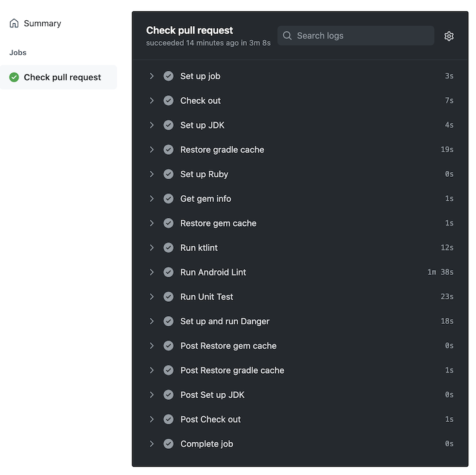Image resolution: width=476 pixels, height=475 pixels.
Task: Open the Summary page
Action: click(42, 23)
